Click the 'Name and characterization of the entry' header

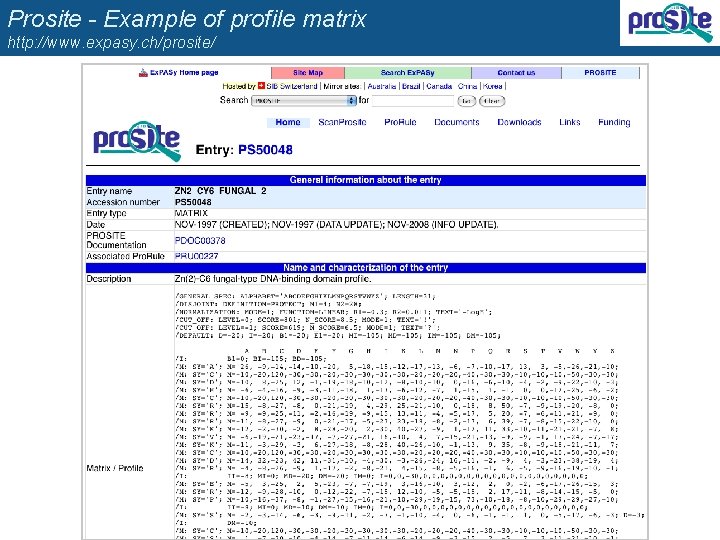pyautogui.click(x=366, y=268)
